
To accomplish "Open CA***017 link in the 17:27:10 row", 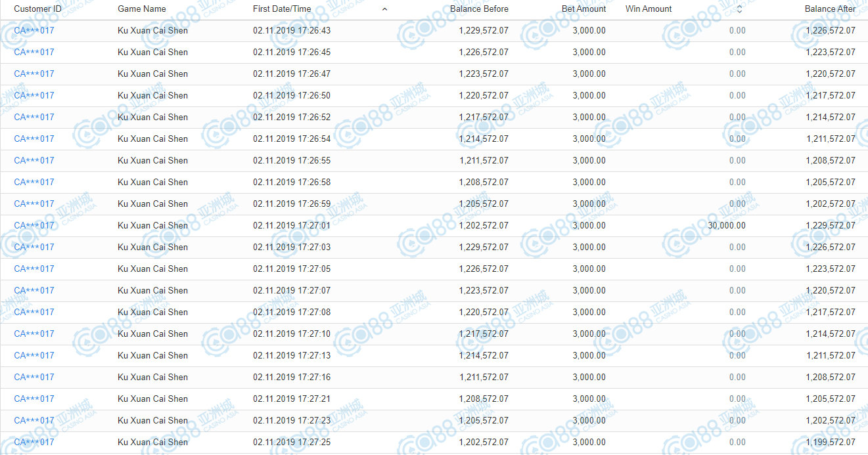I will [34, 334].
